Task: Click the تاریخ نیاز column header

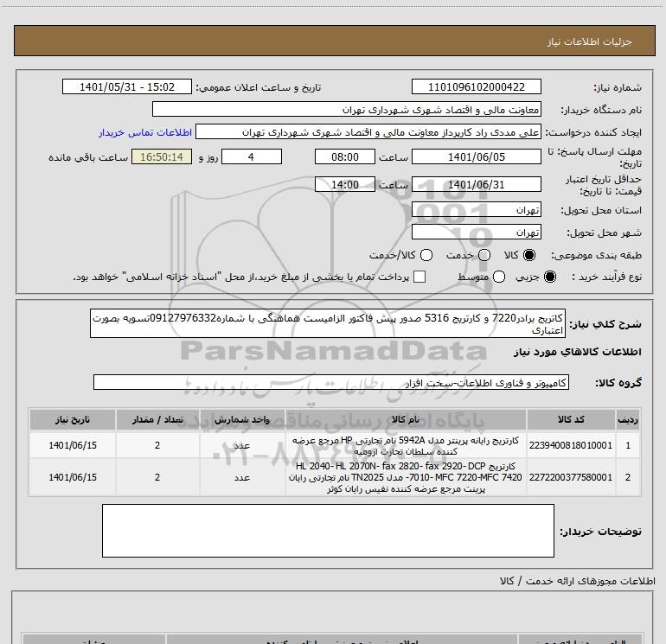Action: 73,420
